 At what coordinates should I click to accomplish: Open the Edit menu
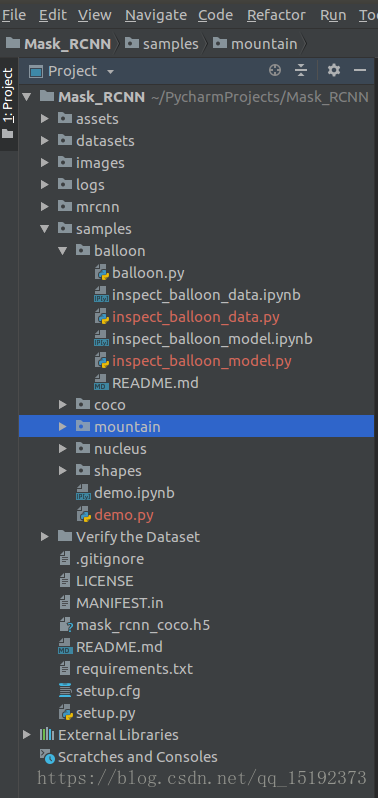click(x=52, y=15)
